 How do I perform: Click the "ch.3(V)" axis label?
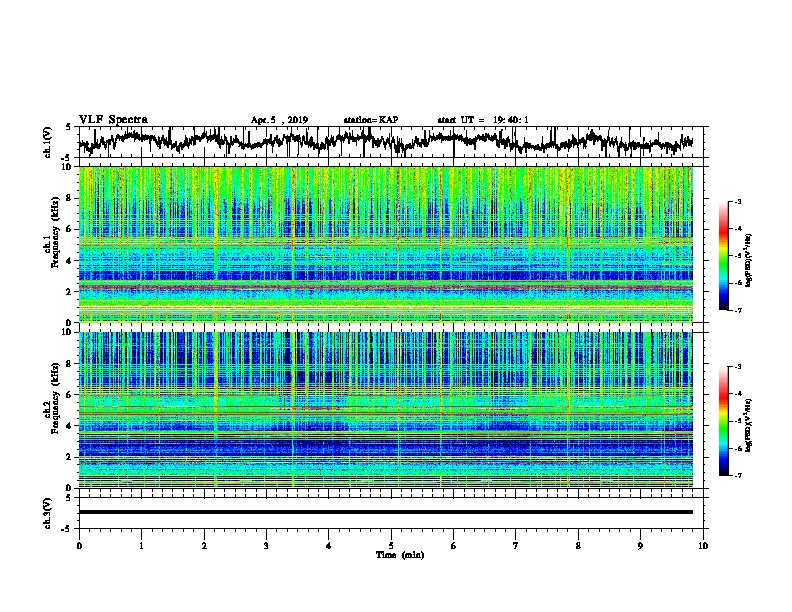coord(48,513)
